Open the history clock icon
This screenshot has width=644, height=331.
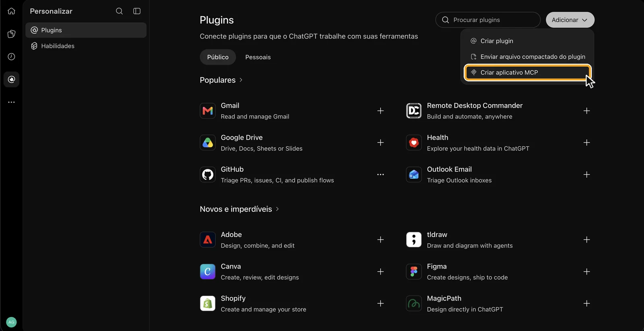(x=11, y=57)
